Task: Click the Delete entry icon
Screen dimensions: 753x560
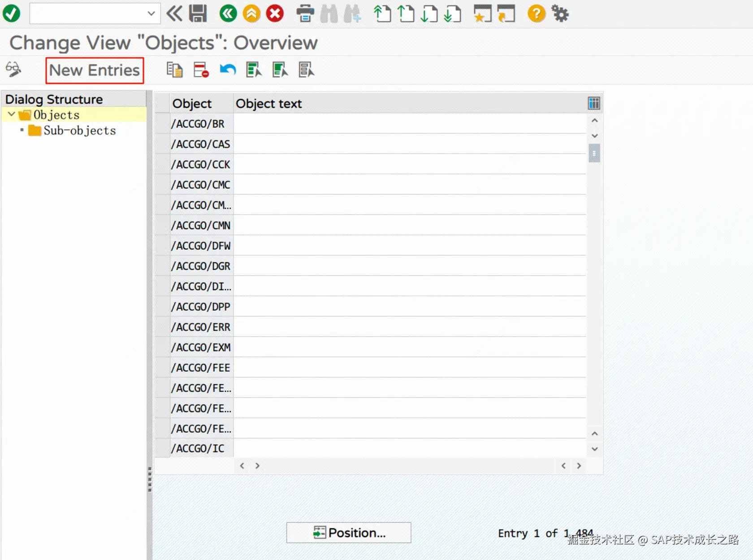Action: (x=201, y=70)
